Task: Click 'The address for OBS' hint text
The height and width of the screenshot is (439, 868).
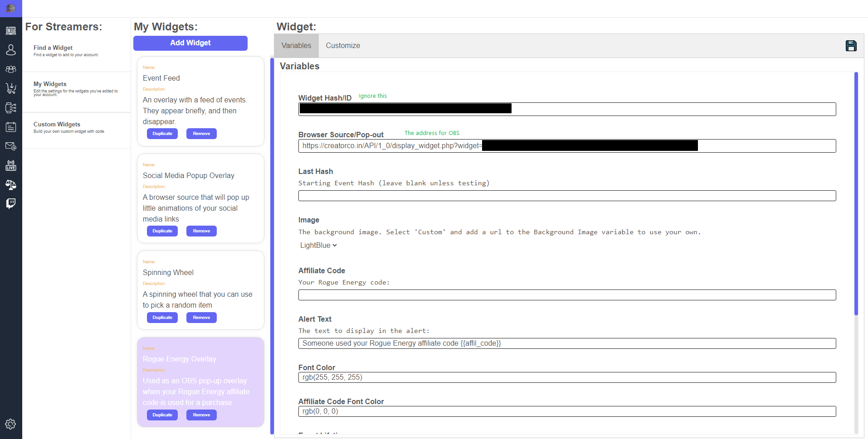Action: [432, 133]
